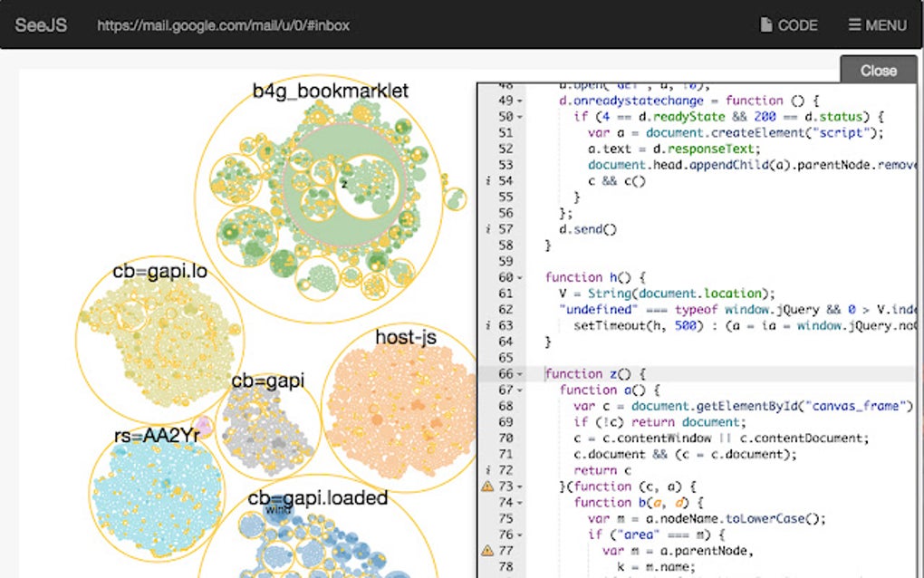The image size is (924, 578).
Task: Click the small pink circle near rs=AA2Yr
Action: pos(204,426)
